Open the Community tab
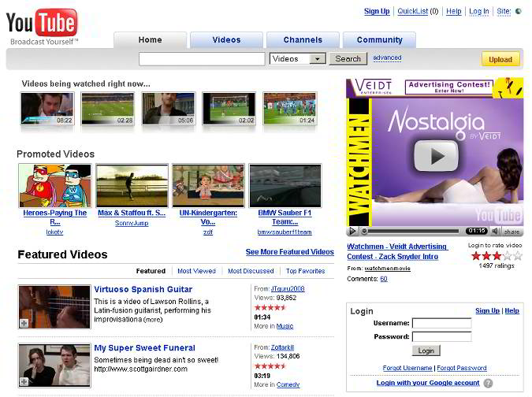Screen dimensions: 532x397 pos(379,40)
